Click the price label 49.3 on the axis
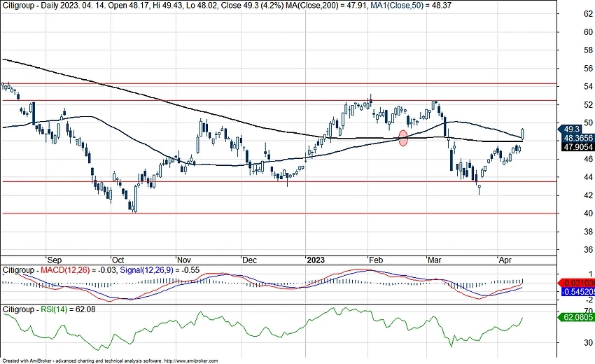This screenshot has width=595, height=364. (x=571, y=129)
